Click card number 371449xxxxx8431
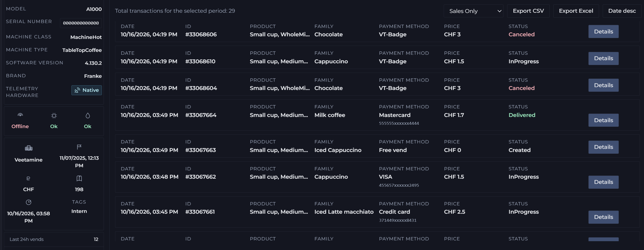This screenshot has height=250, width=644. 397,220
